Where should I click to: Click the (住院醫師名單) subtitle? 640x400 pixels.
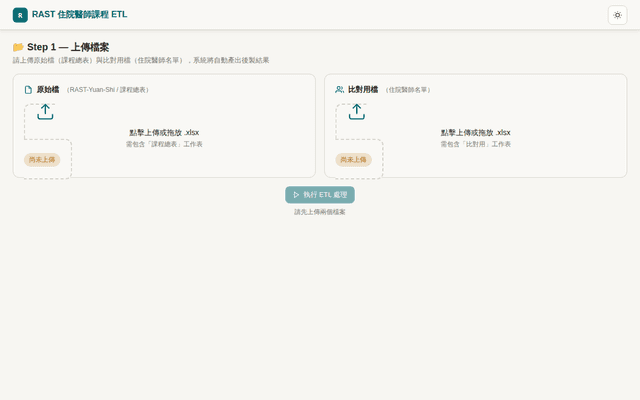pyautogui.click(x=408, y=90)
